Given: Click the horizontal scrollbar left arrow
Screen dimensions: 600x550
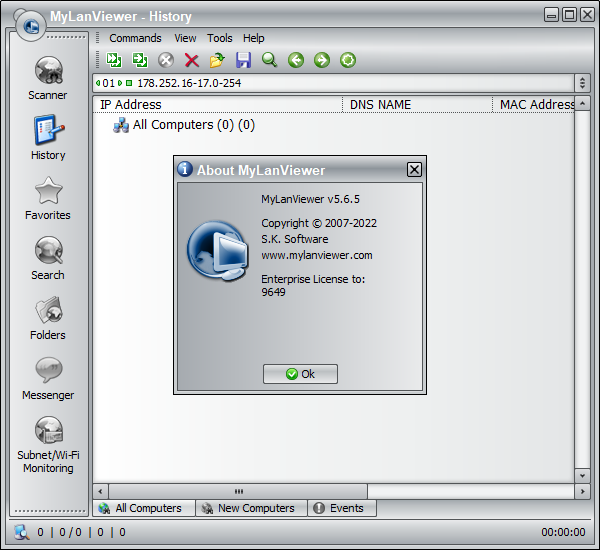Looking at the screenshot, I should click(100, 491).
